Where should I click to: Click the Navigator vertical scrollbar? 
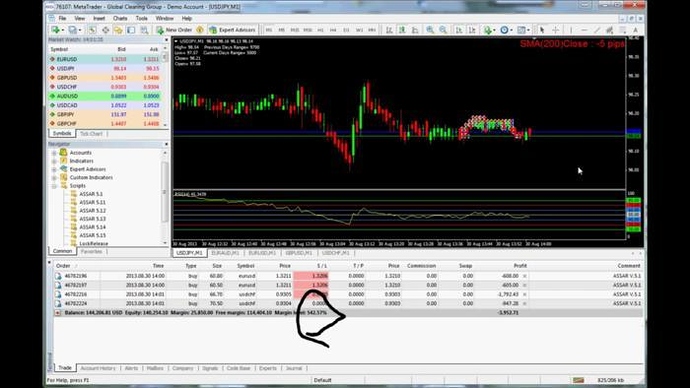(x=165, y=197)
